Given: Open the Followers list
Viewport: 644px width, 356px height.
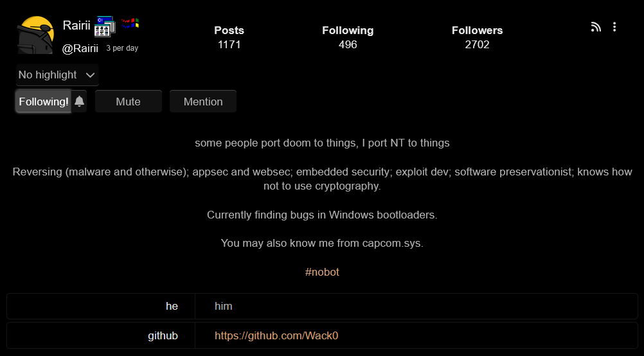Looking at the screenshot, I should (477, 37).
